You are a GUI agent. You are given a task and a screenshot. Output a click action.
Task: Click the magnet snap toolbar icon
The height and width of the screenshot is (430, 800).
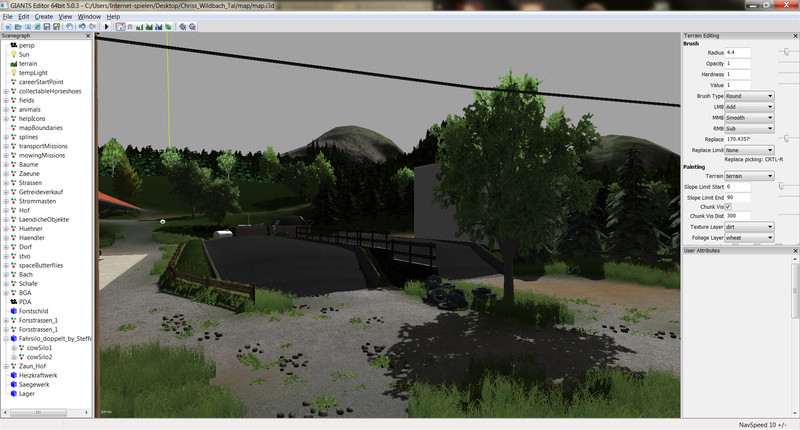click(130, 27)
